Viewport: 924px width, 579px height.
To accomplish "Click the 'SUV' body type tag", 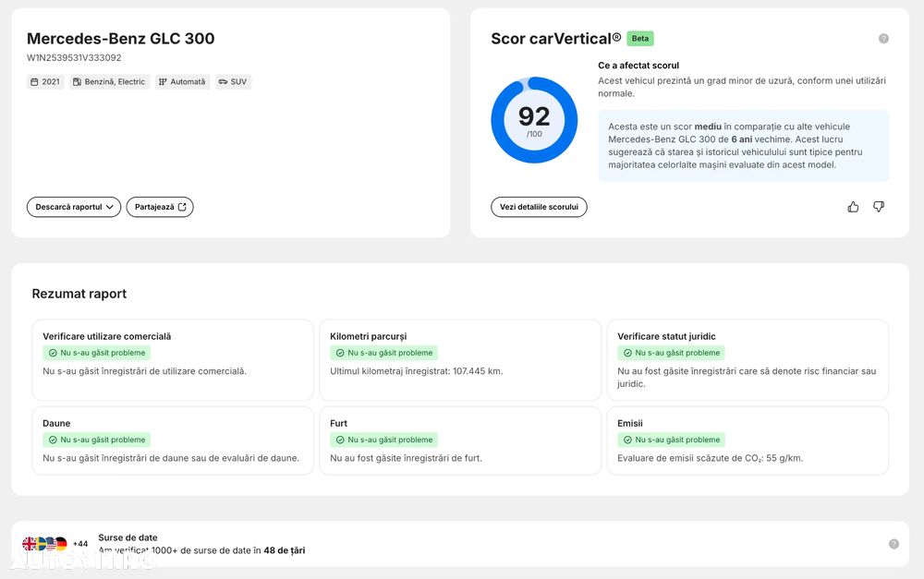I will 233,82.
